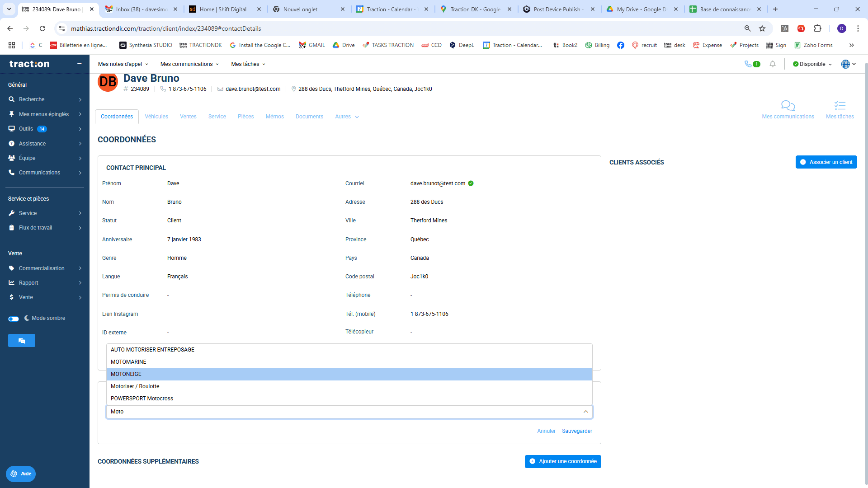Expand Mes communications top menu dropdown

[x=189, y=64]
